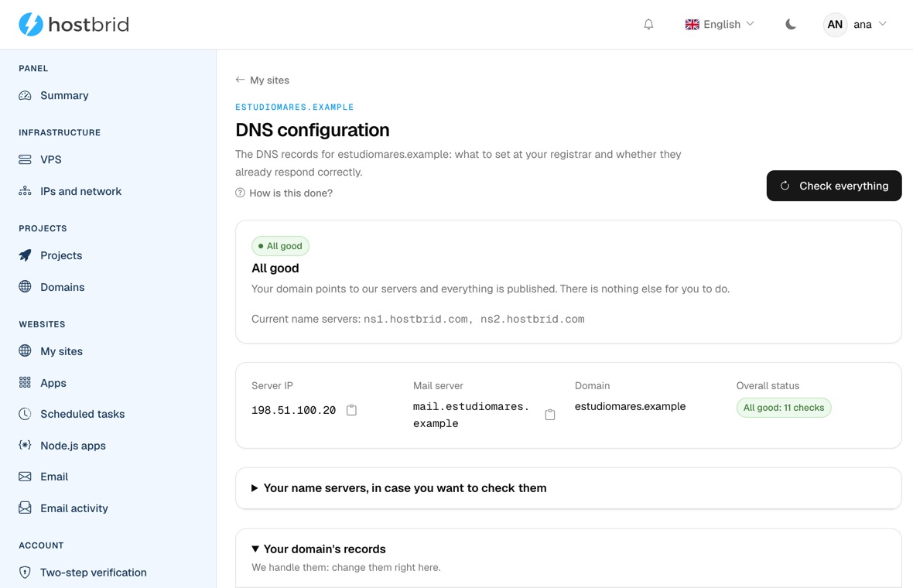Toggle dark mode moon icon
Viewport: 913px width, 588px height.
790,25
